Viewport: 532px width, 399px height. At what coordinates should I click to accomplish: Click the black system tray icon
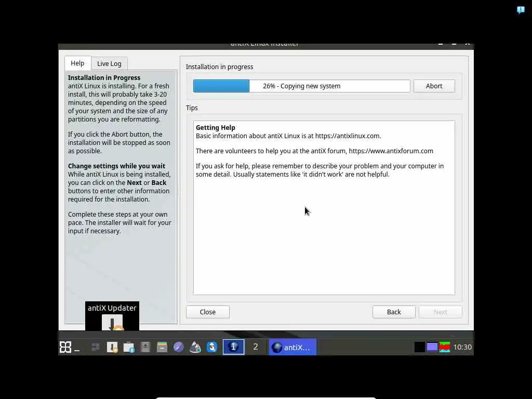click(x=420, y=347)
